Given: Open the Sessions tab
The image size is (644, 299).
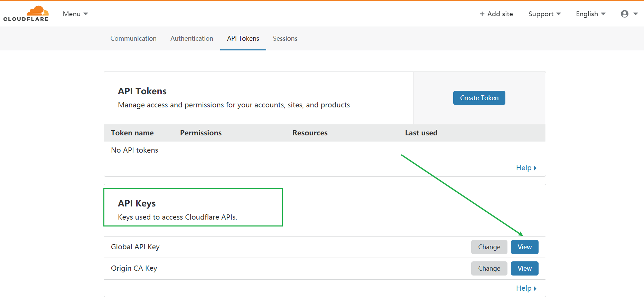Looking at the screenshot, I should point(285,38).
